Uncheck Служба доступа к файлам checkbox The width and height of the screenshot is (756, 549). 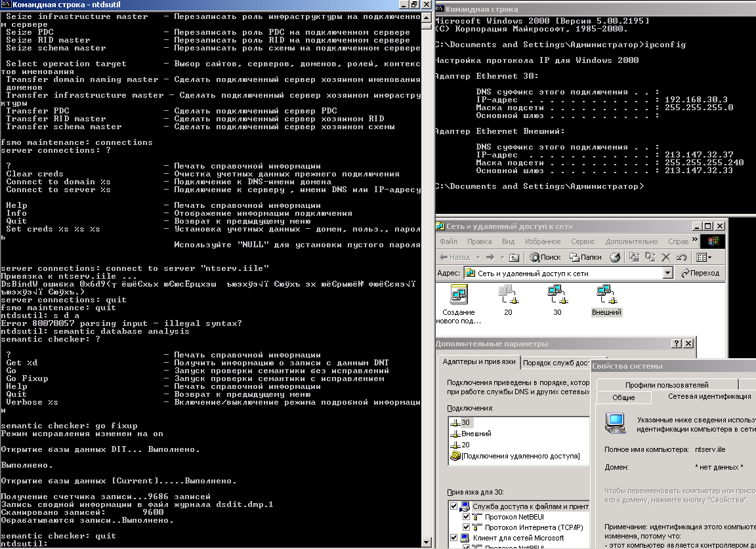[453, 506]
